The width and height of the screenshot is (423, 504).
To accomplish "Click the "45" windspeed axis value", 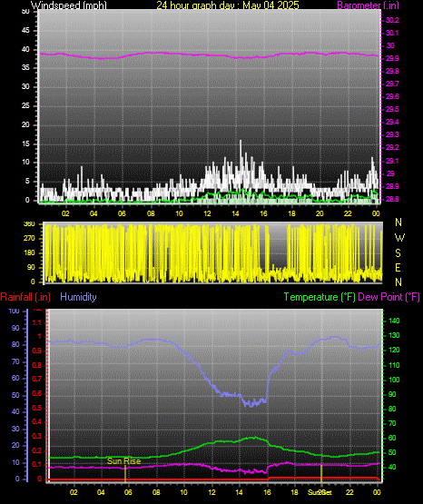I will click(25, 31).
